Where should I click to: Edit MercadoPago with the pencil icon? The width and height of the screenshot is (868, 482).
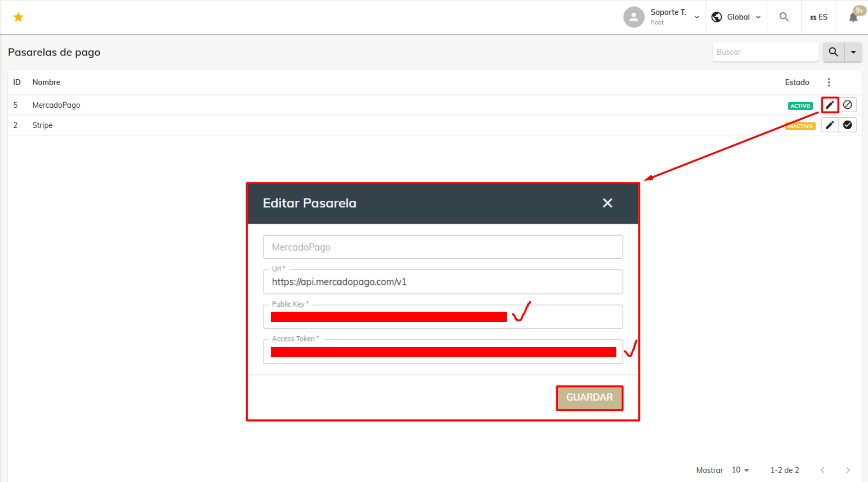tap(830, 105)
